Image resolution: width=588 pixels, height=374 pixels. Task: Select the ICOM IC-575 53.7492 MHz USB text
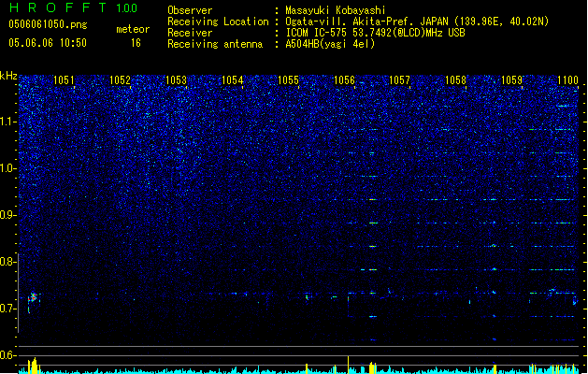[x=376, y=33]
